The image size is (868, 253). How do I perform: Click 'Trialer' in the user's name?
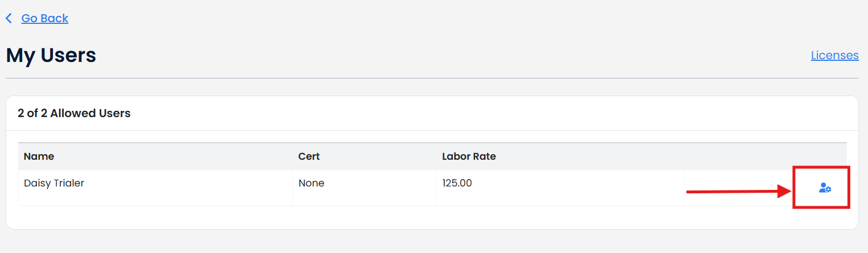coord(69,184)
